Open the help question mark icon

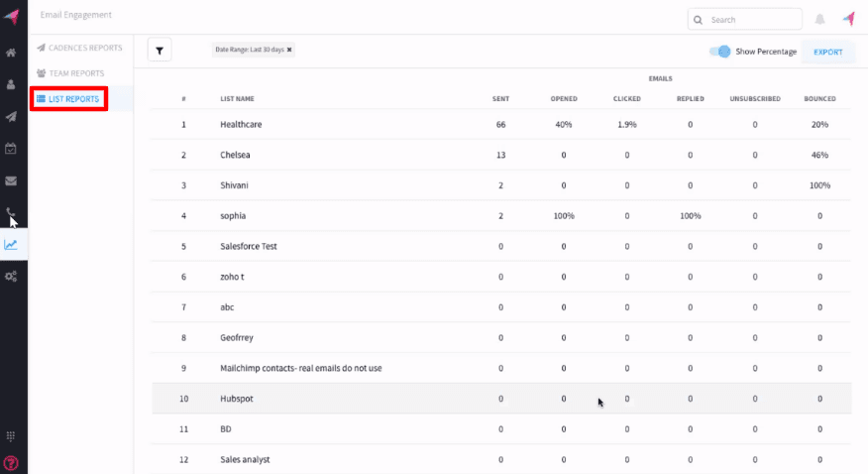[x=11, y=463]
